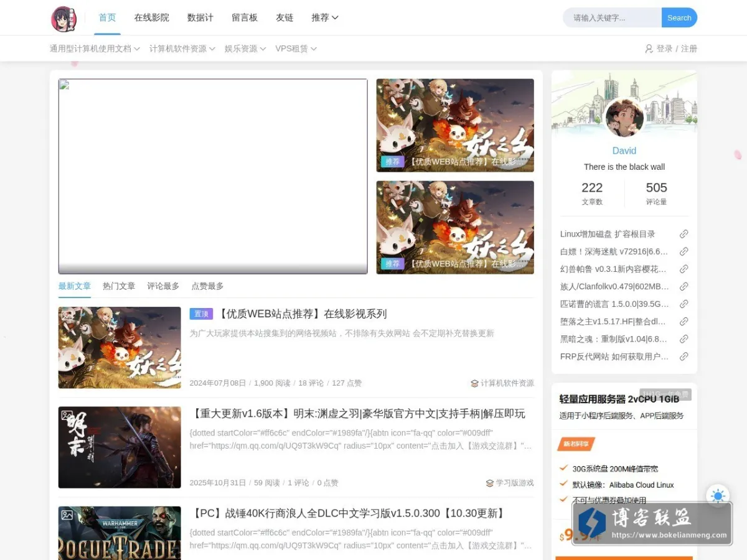Click 222 文章数 counter

[x=592, y=194]
